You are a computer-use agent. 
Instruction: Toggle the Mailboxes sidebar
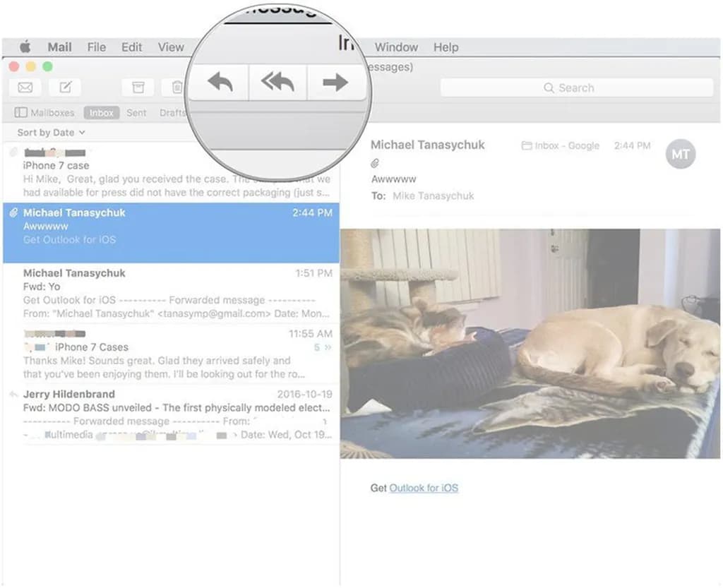(x=44, y=113)
